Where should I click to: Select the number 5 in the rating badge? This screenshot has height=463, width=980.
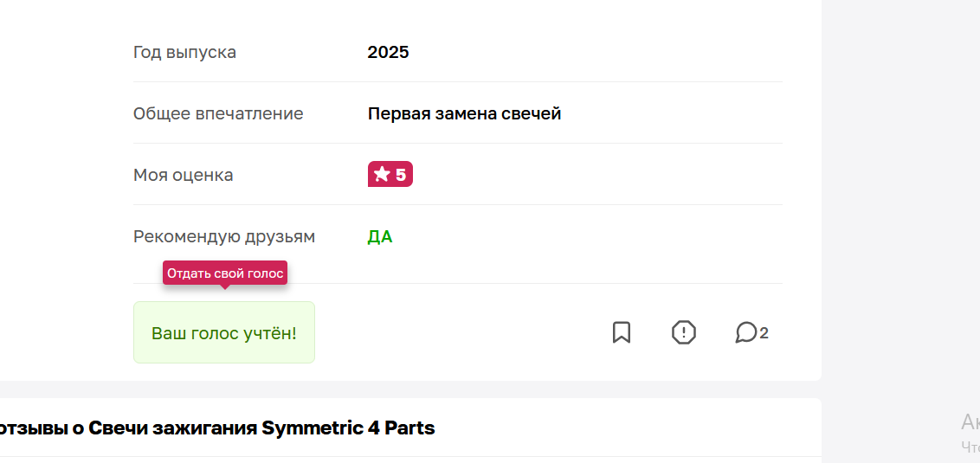pyautogui.click(x=401, y=175)
